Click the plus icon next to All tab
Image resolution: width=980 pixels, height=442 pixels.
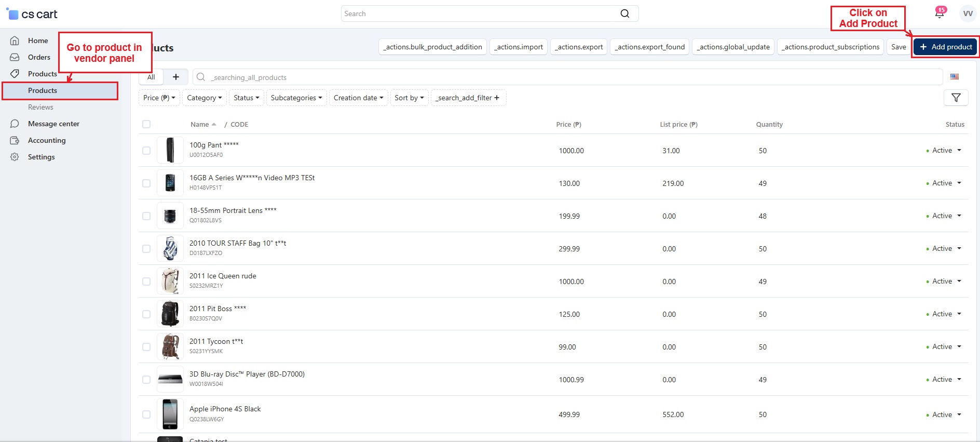point(176,77)
